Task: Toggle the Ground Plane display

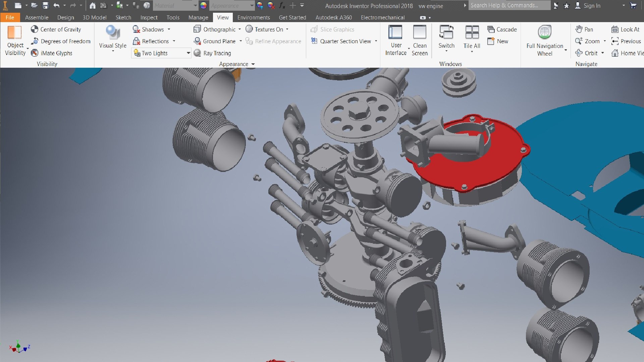Action: (x=215, y=41)
